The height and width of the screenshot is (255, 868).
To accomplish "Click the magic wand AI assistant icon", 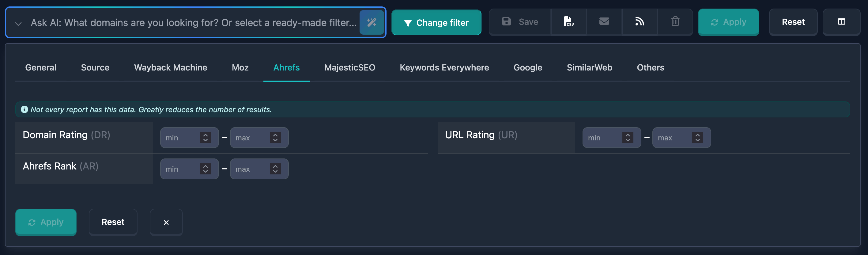I will [372, 22].
